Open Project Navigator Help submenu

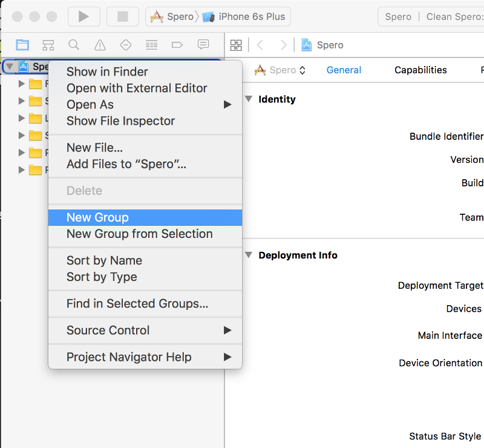pyautogui.click(x=145, y=357)
